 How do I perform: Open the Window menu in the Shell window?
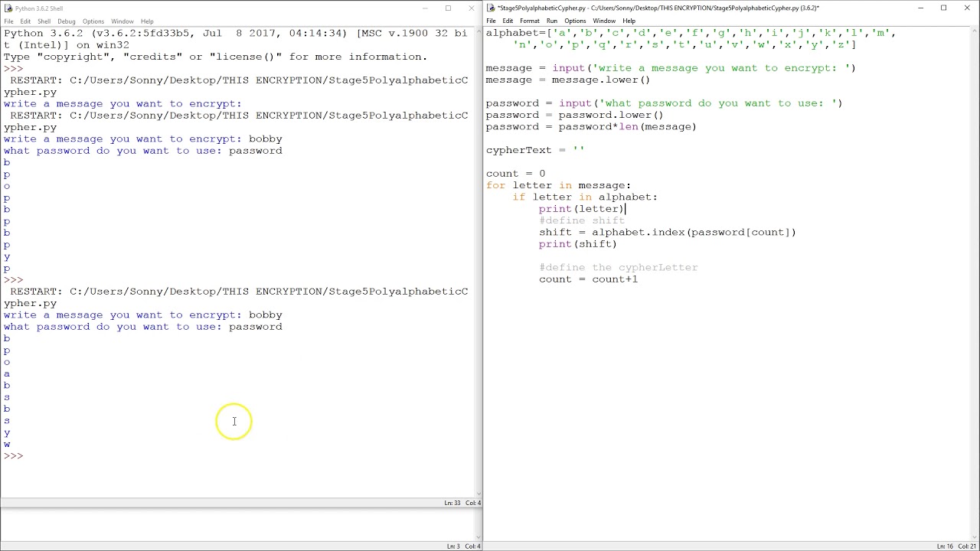(x=122, y=21)
